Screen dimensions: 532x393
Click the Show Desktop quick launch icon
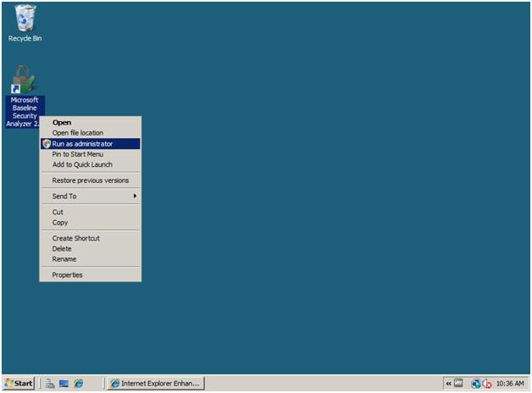[64, 384]
